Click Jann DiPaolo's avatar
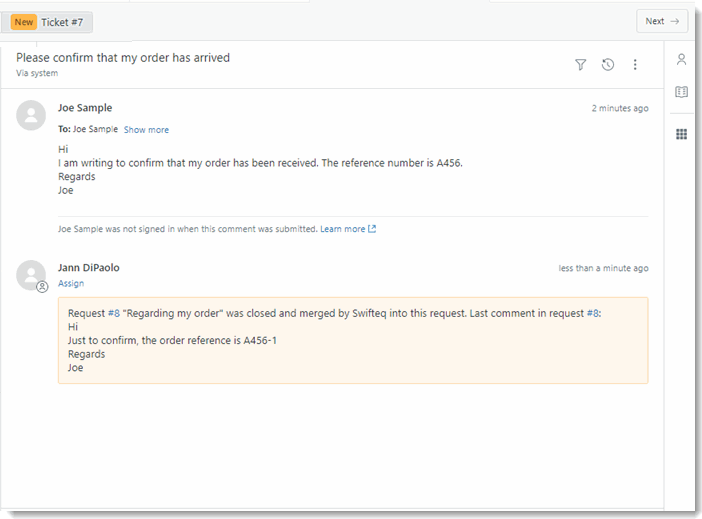Image resolution: width=702 pixels, height=519 pixels. click(x=31, y=275)
